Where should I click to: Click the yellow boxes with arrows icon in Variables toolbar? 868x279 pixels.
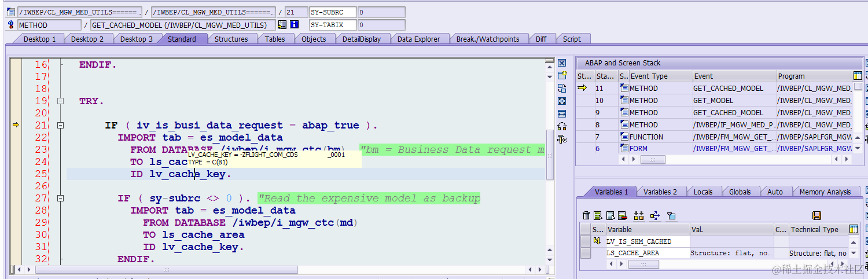[x=639, y=215]
